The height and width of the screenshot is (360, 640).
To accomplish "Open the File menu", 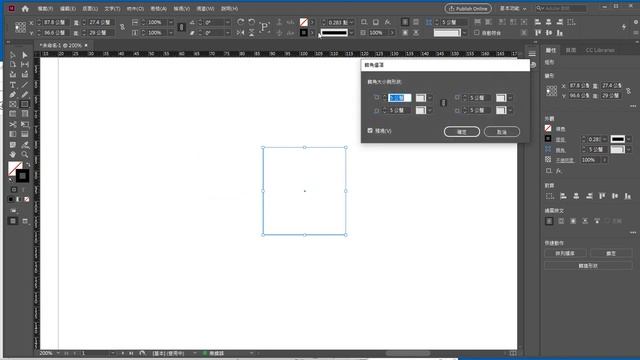I will pyautogui.click(x=45, y=9).
